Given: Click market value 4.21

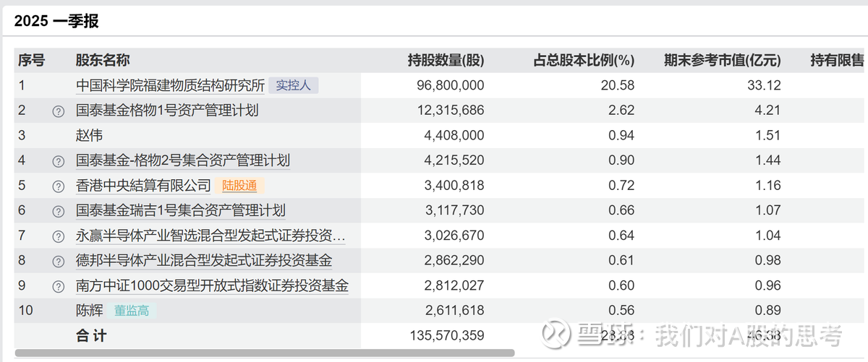Looking at the screenshot, I should click(767, 111).
